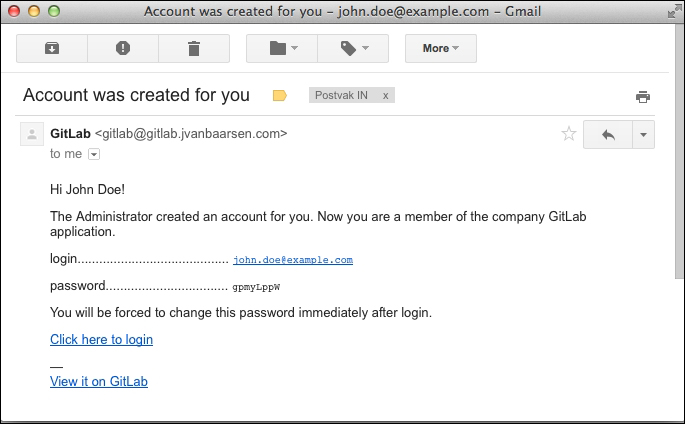This screenshot has width=685, height=424.
Task: Click john.doe@example.com login link
Action: pyautogui.click(x=292, y=260)
